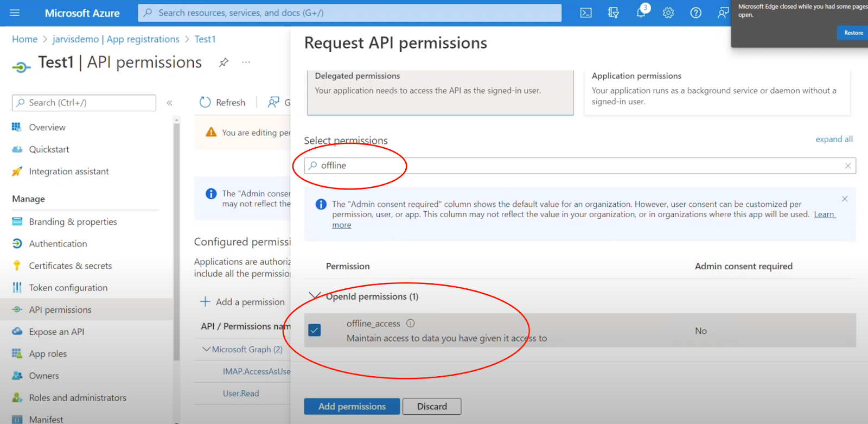Go to jarvisdemo App registrations breadcrumb

[x=116, y=39]
